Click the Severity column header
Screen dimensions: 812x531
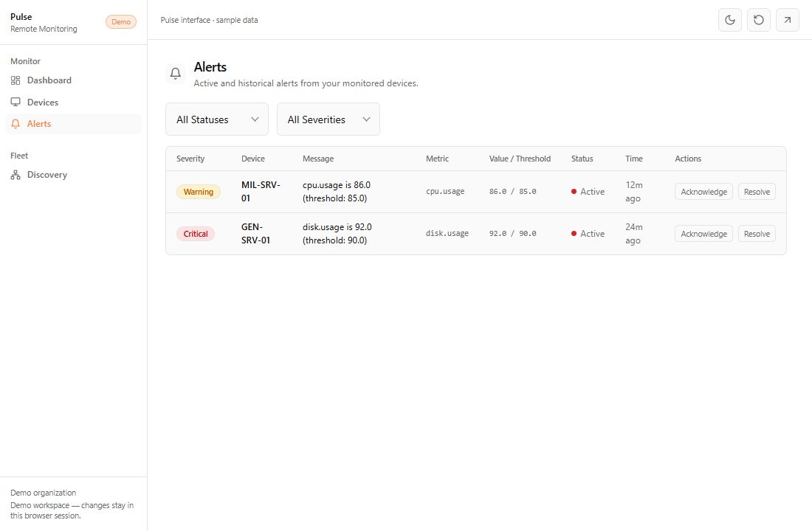click(x=190, y=159)
